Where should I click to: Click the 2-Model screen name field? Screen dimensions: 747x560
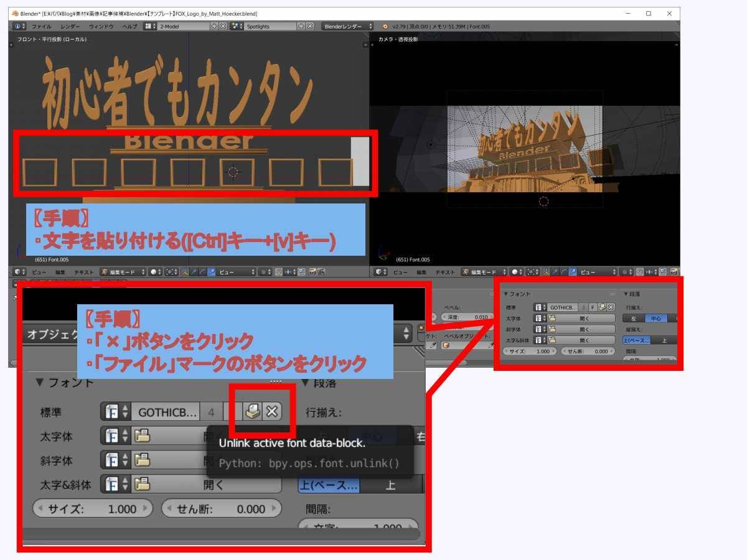[183, 26]
